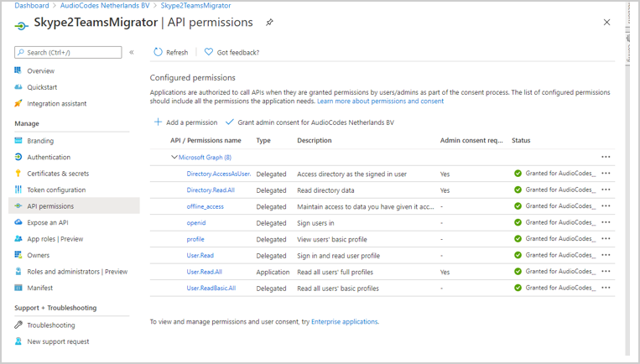
Task: Click the Integration assistant rocket icon
Action: point(18,103)
